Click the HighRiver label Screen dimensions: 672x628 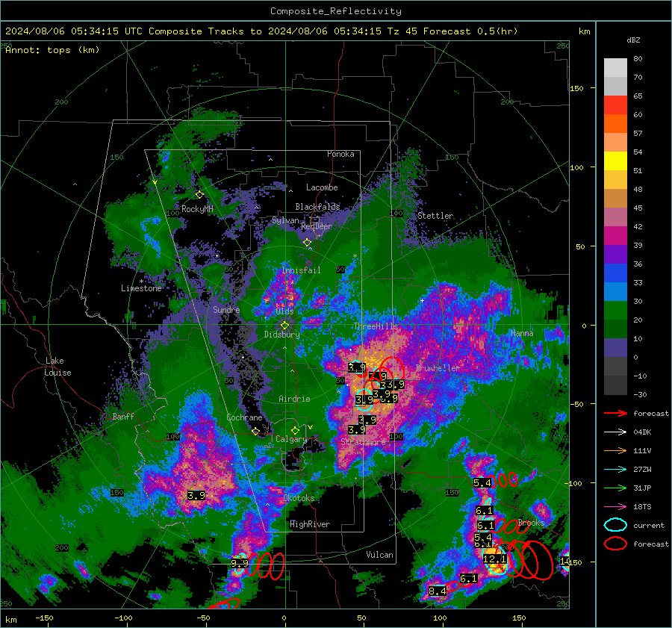tap(310, 524)
